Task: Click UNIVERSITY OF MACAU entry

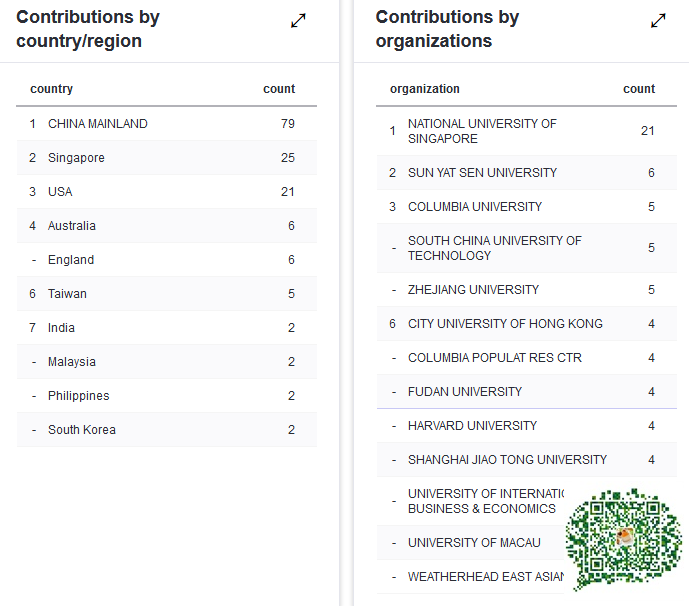Action: click(x=474, y=543)
